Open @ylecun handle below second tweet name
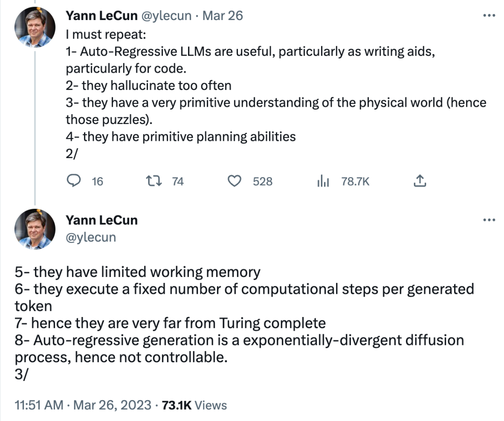504x421 pixels. (x=91, y=237)
